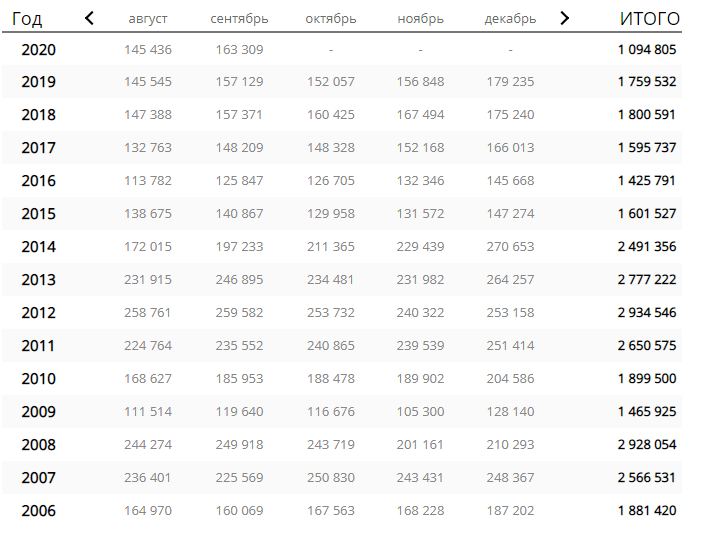This screenshot has width=701, height=536.
Task: Click the 2019 year row label
Action: click(x=38, y=82)
